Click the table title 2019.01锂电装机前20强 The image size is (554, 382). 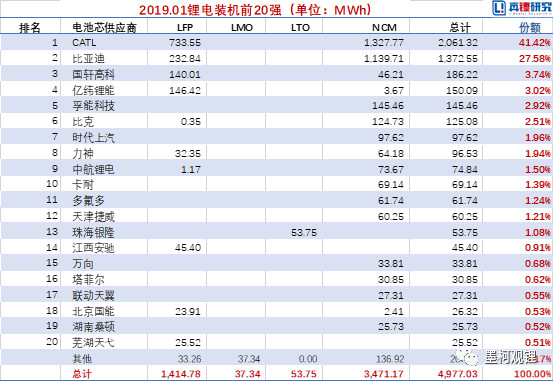[x=210, y=10]
